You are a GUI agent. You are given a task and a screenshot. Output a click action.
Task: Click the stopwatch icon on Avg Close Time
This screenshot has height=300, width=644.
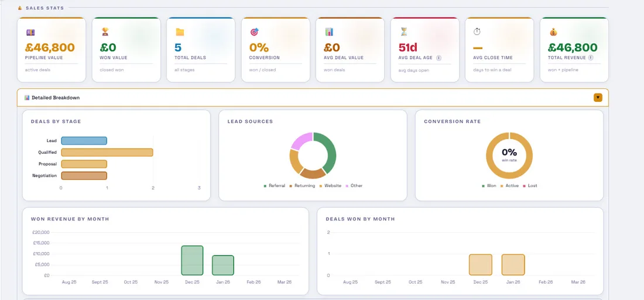[x=478, y=32]
